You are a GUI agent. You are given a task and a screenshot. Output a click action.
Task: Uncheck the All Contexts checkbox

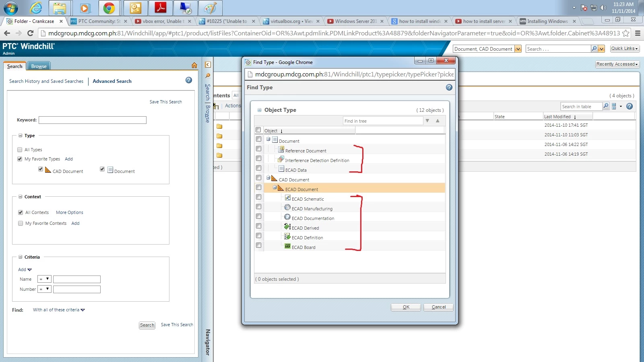pos(21,212)
